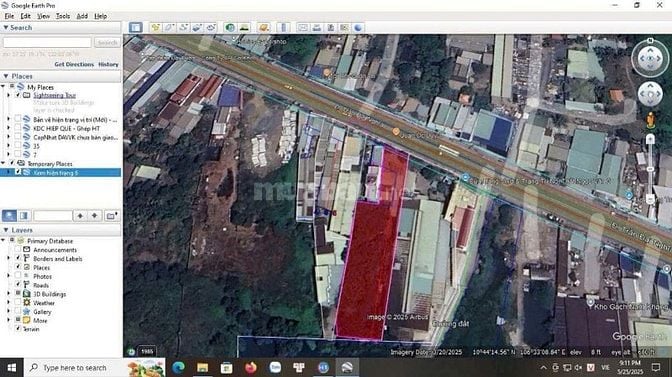Open the View menu
The height and width of the screenshot is (377, 672).
click(43, 16)
